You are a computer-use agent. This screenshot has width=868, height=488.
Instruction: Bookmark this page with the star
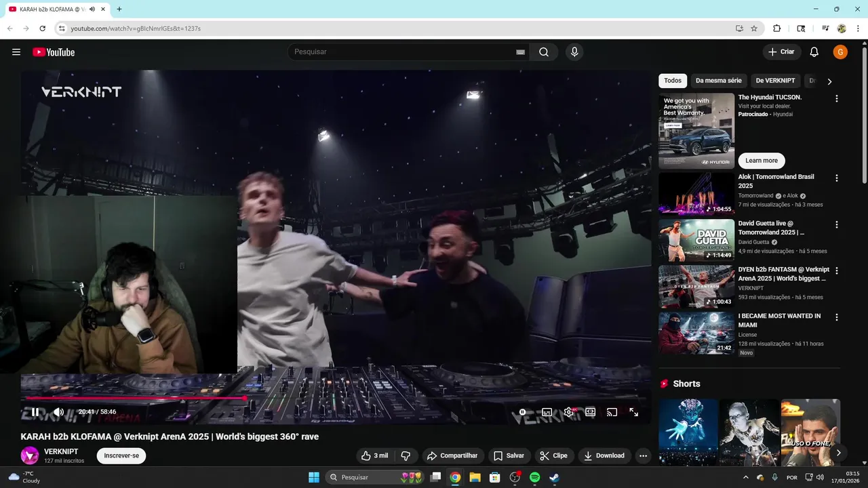coord(754,28)
